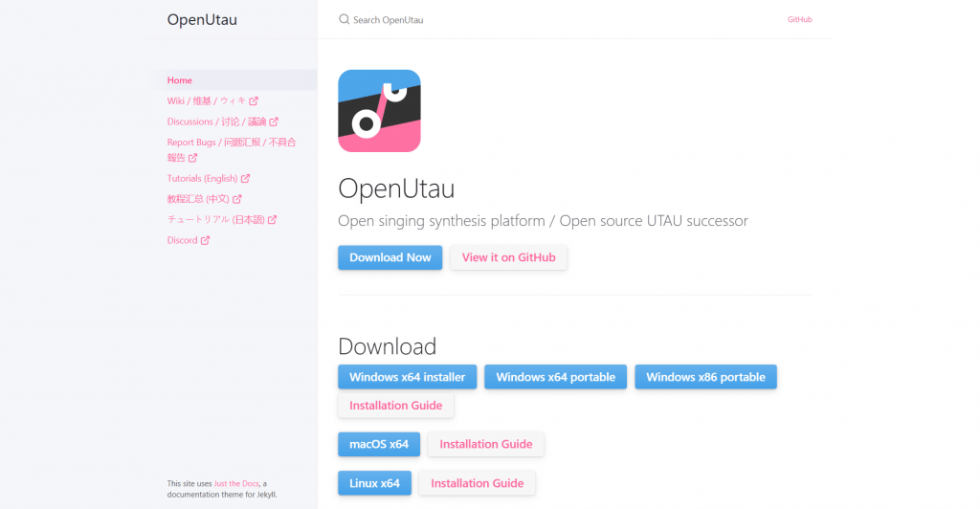Download the Windows x86 portable build
980x509 pixels.
[705, 377]
